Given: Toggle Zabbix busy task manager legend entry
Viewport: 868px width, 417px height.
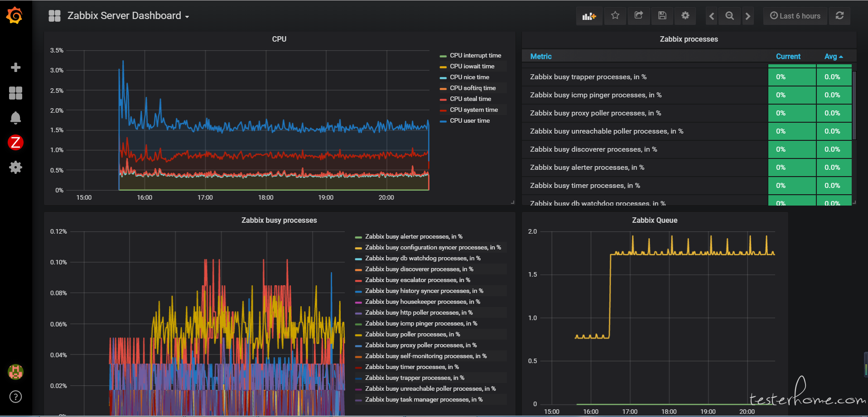Looking at the screenshot, I should 424,399.
